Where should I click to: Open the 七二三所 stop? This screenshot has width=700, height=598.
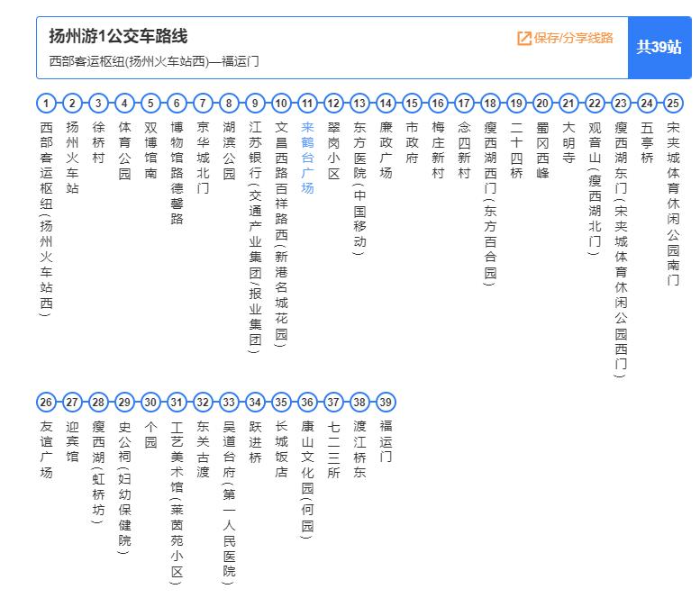(333, 449)
